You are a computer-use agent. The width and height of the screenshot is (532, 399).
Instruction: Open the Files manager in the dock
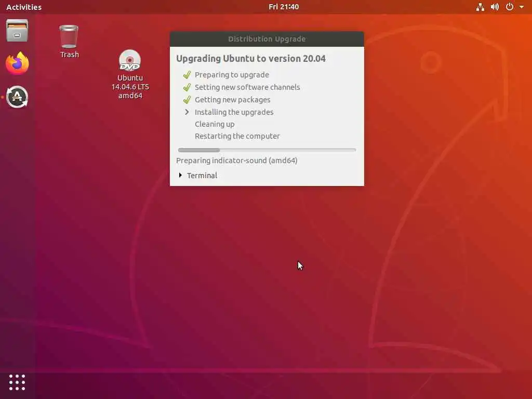[x=17, y=31]
